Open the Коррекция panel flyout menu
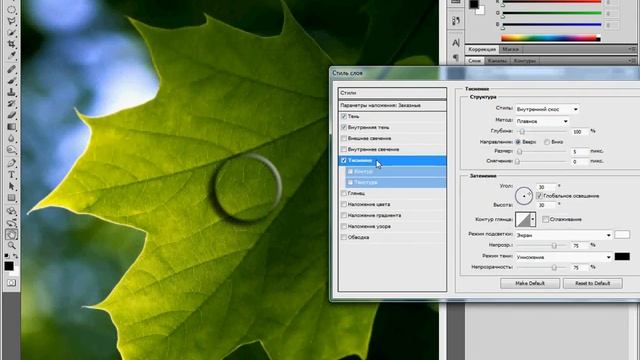This screenshot has width=640, height=360. (632, 49)
